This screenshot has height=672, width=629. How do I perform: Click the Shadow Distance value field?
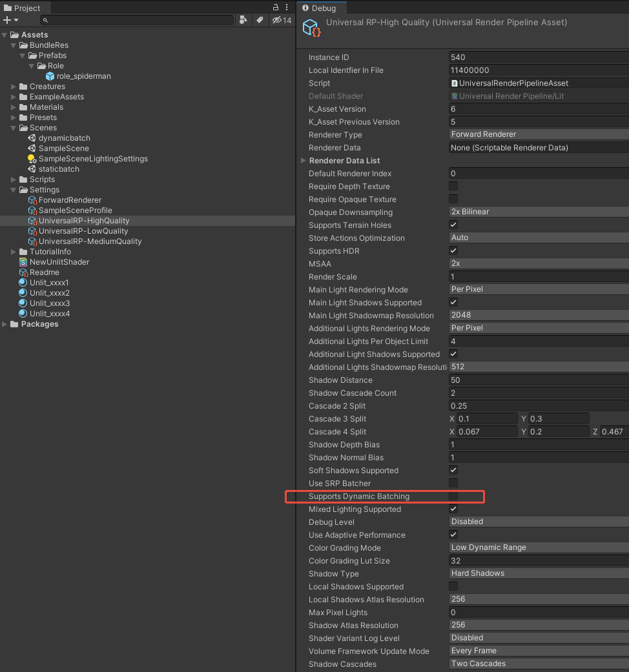(x=539, y=380)
